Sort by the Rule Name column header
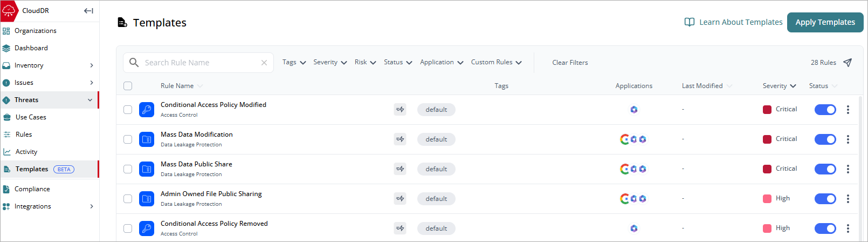 pyautogui.click(x=182, y=86)
